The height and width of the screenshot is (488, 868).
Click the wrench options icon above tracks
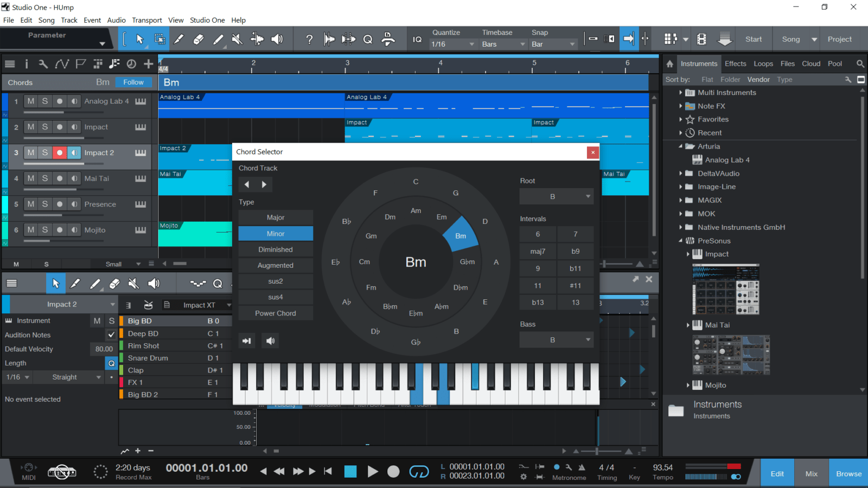[43, 64]
